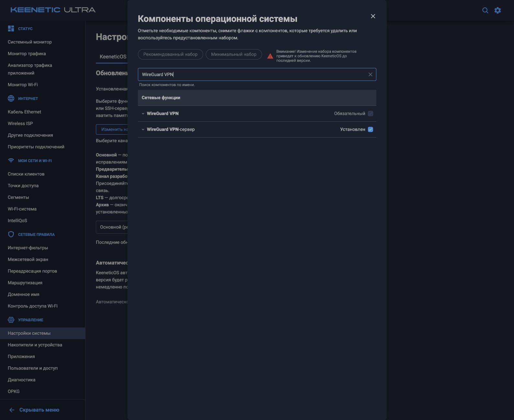Click the Интернет section heading

(28, 99)
